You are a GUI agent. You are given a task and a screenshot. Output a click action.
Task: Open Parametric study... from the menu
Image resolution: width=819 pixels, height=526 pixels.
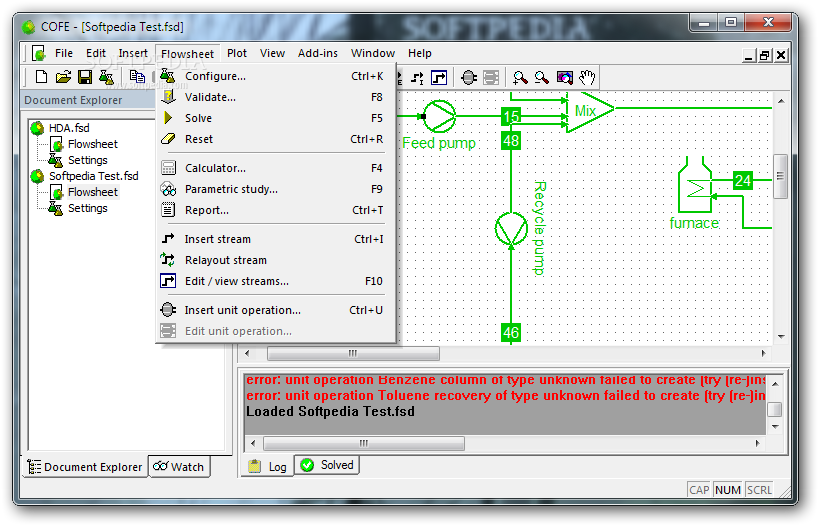[275, 189]
